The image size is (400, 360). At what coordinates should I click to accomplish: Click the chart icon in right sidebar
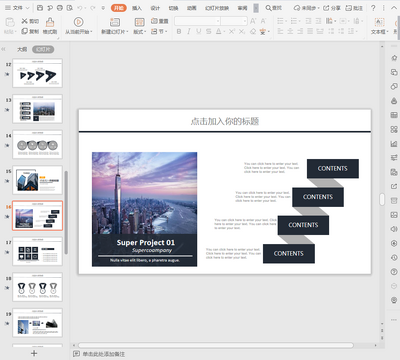pyautogui.click(x=394, y=144)
